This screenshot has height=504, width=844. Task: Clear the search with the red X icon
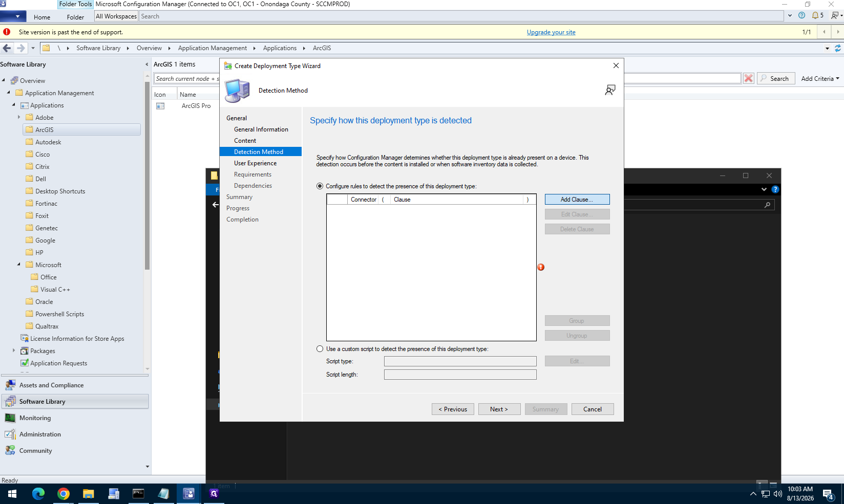tap(749, 78)
